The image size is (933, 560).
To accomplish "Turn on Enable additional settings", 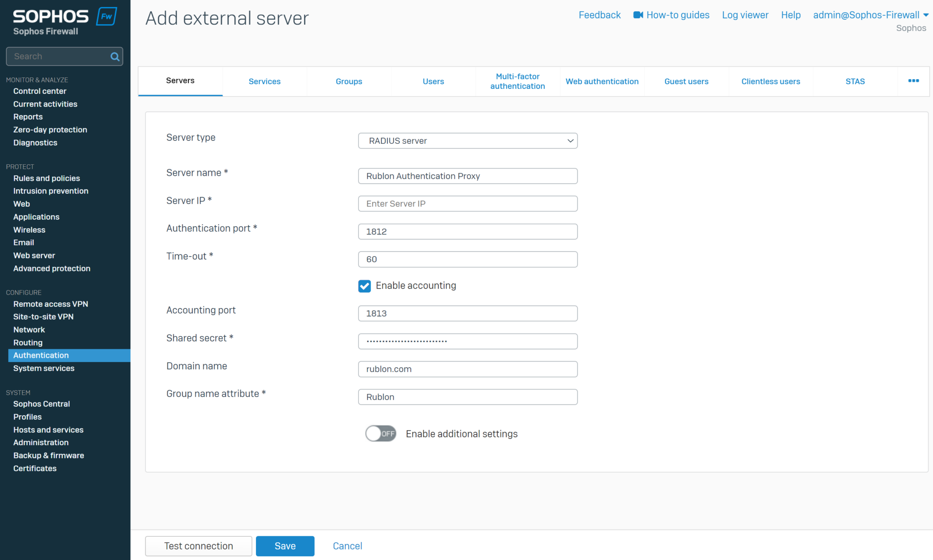I will click(x=381, y=433).
